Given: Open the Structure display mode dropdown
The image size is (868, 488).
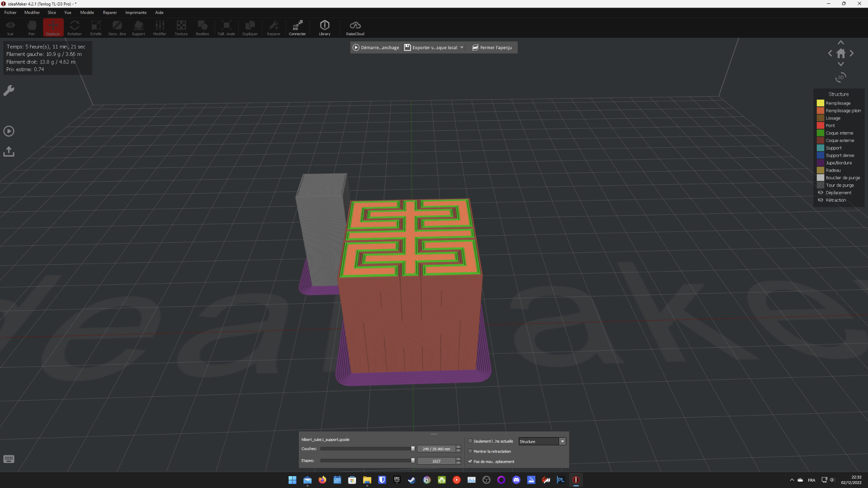Looking at the screenshot, I should 542,441.
